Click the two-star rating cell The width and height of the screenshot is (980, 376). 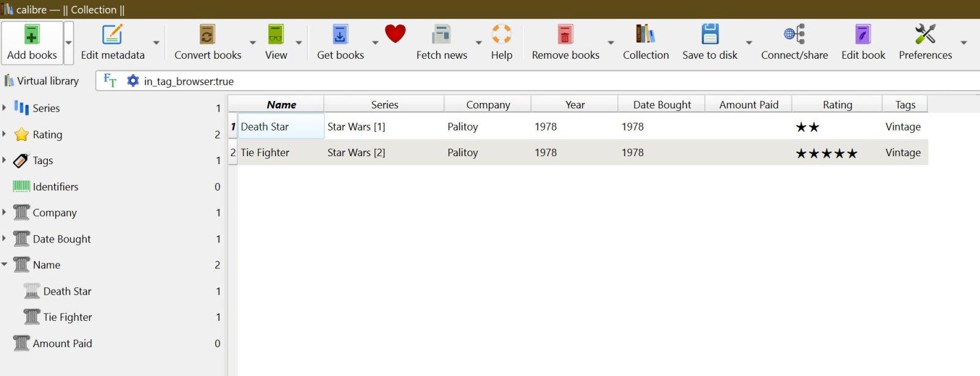click(x=837, y=127)
